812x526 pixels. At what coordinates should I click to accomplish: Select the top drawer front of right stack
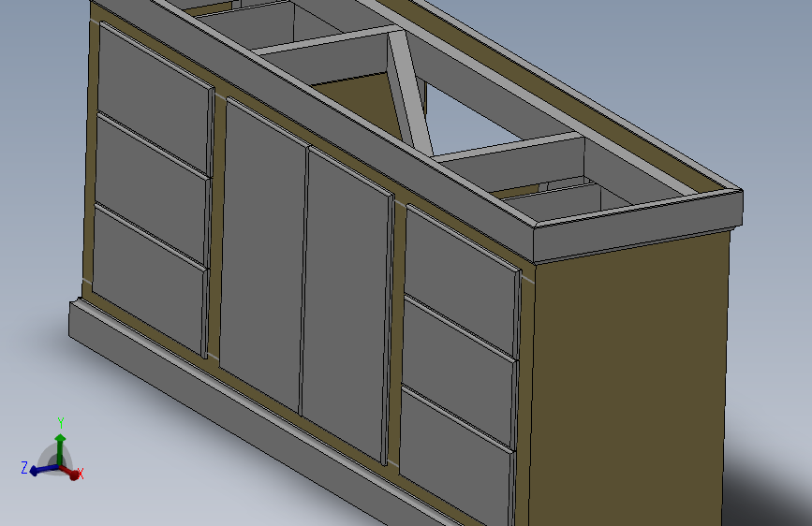tap(463, 280)
